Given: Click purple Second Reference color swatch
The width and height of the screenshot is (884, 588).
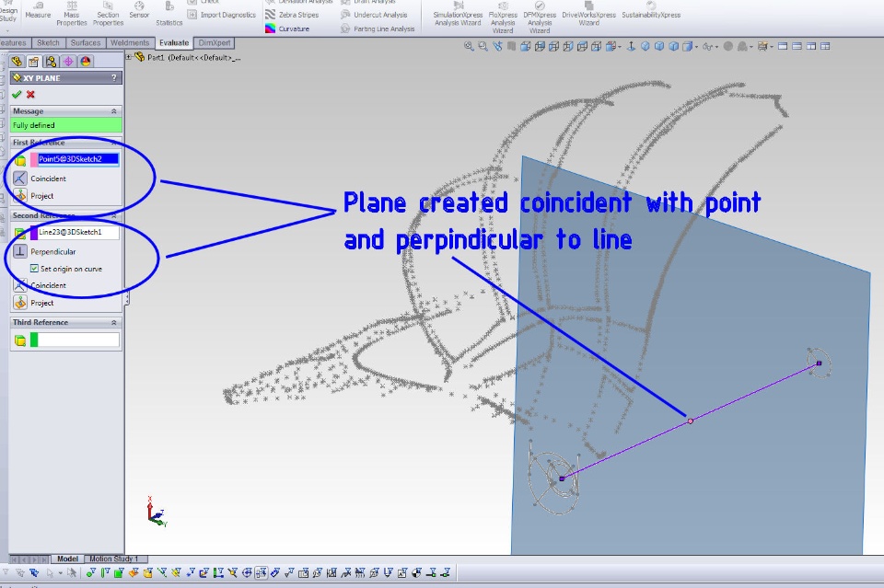Looking at the screenshot, I should [34, 233].
